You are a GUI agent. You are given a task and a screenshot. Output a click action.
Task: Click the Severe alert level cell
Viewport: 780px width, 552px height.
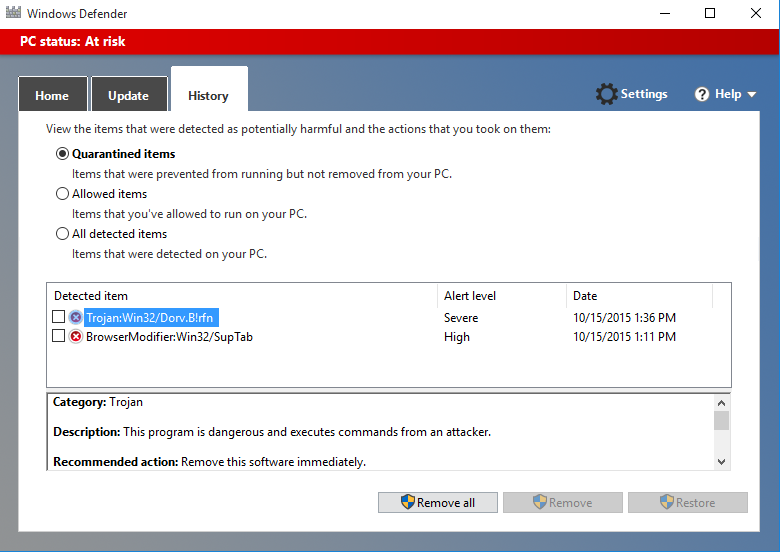(461, 318)
